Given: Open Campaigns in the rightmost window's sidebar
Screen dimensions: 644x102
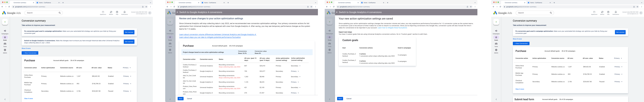Looking at the screenshot, I should [496, 32].
